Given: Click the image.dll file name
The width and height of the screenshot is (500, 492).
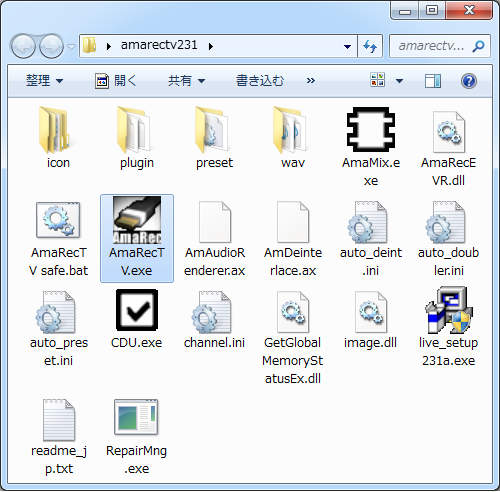Looking at the screenshot, I should 371,343.
